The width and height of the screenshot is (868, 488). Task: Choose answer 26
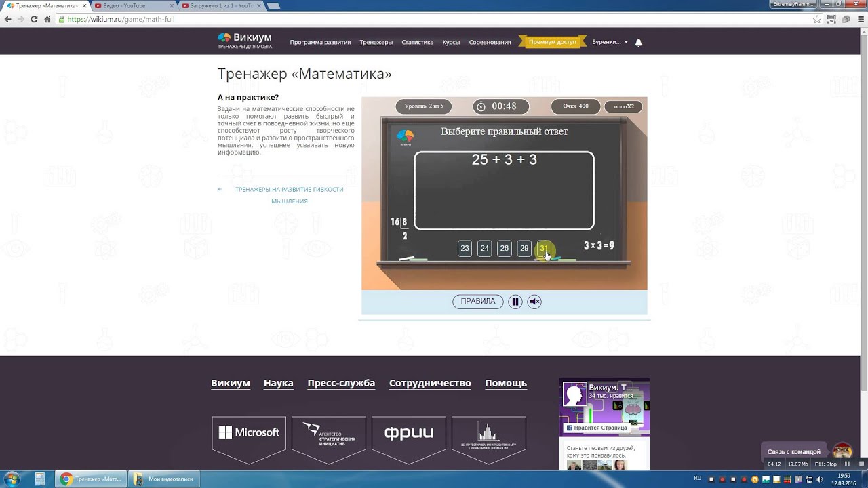tap(504, 248)
